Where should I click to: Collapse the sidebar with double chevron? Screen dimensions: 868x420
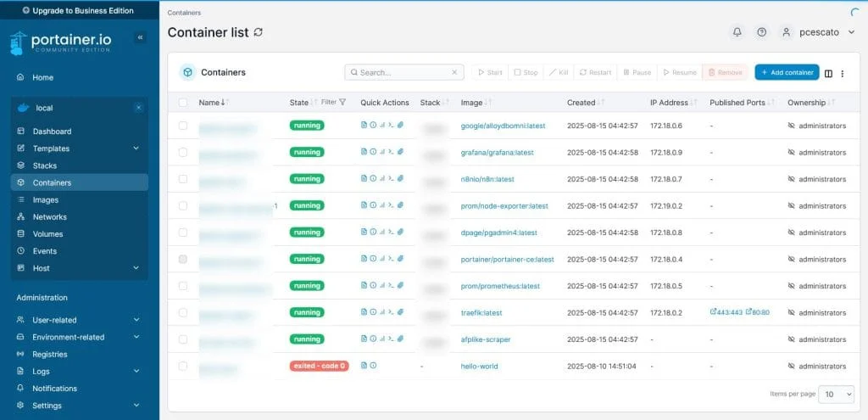click(x=140, y=37)
